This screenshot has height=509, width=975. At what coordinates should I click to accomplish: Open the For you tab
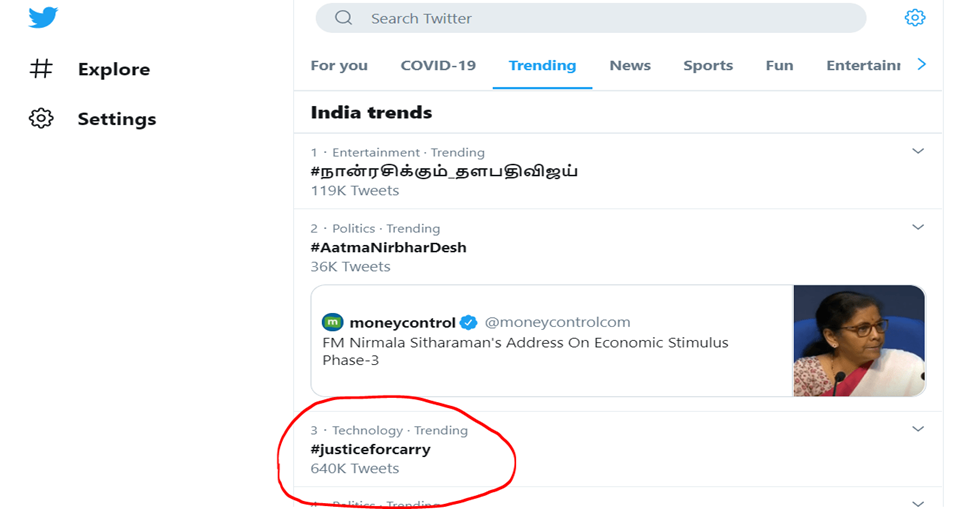[339, 66]
